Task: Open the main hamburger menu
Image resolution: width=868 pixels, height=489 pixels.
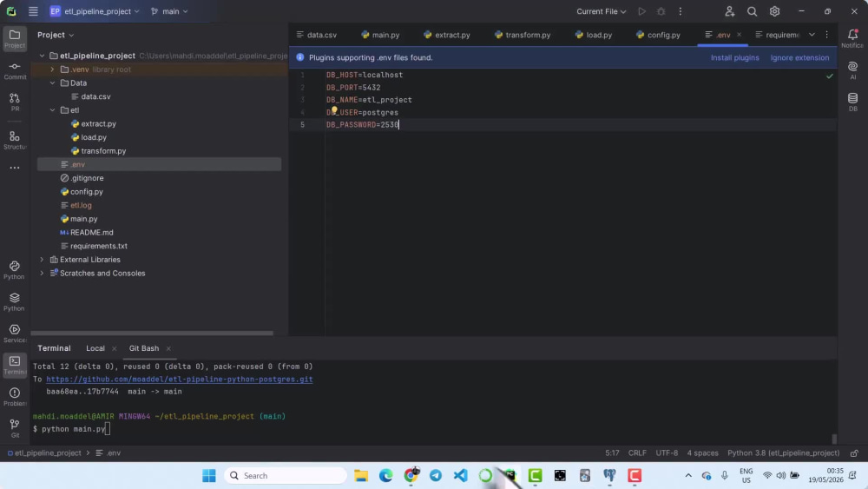Action: click(x=33, y=11)
